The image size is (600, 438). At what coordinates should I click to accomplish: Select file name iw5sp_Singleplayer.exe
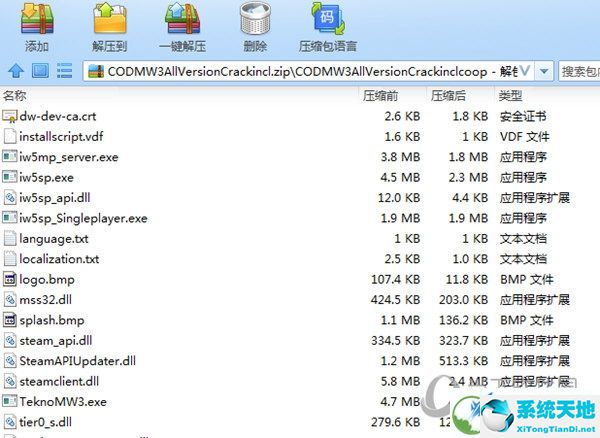(x=83, y=218)
